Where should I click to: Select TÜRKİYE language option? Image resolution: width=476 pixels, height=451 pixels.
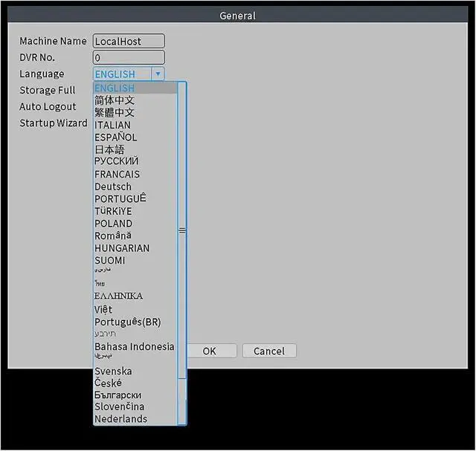coord(113,211)
